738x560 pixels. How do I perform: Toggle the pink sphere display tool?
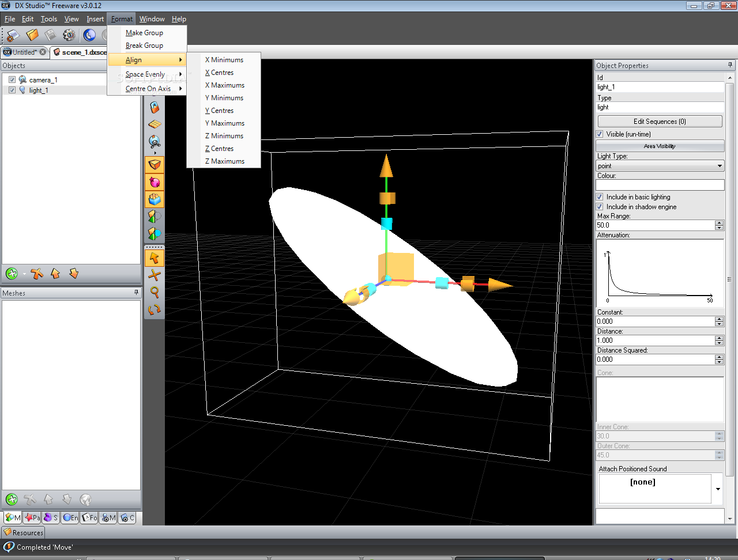click(155, 182)
